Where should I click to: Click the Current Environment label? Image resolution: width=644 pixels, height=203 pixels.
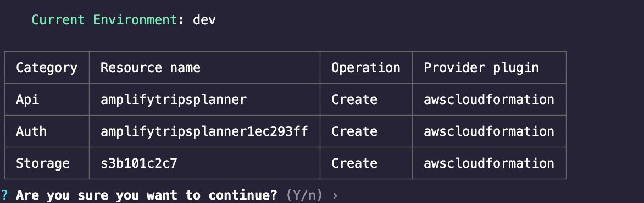click(x=104, y=20)
